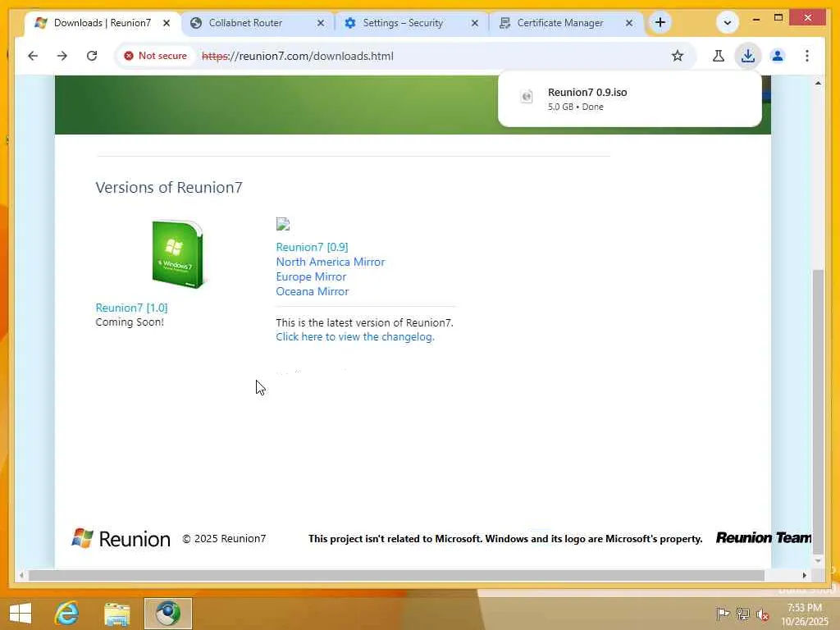Open the taskbar clock showing 7:53 PM
This screenshot has width=840, height=630.
click(x=805, y=614)
